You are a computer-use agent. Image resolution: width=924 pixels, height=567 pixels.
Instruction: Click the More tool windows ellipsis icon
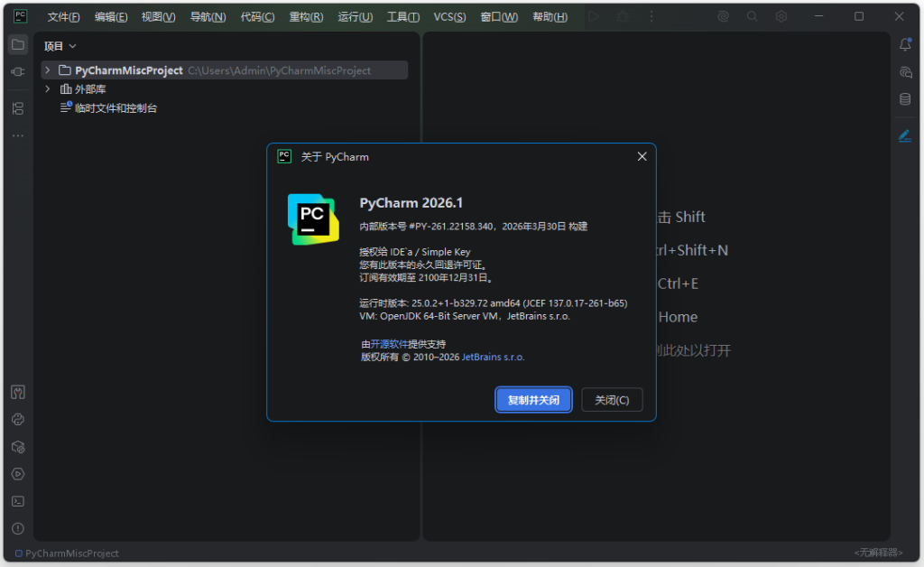click(18, 136)
